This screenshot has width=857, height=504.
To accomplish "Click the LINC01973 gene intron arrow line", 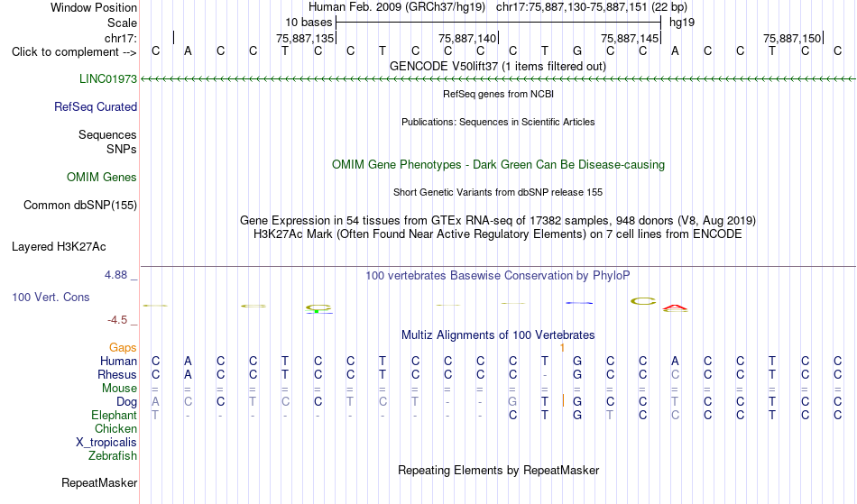I will [498, 79].
